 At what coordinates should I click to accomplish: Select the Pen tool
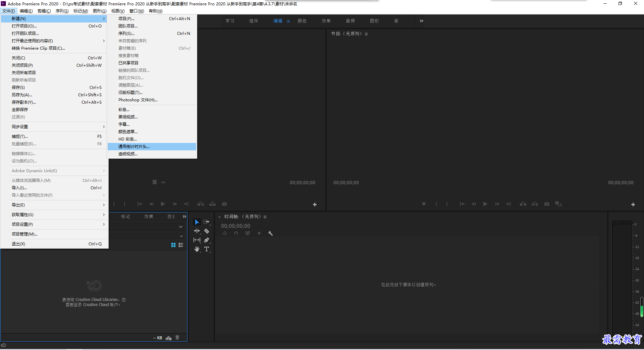point(207,240)
